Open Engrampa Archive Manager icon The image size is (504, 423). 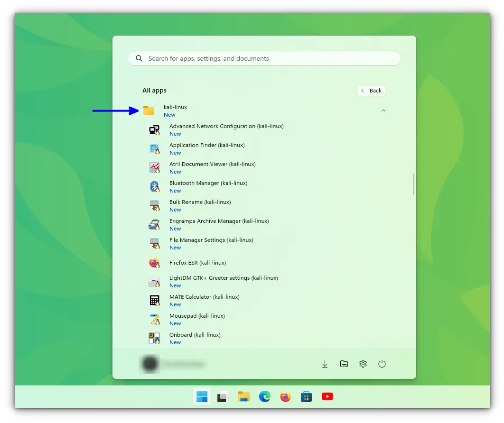coord(154,224)
